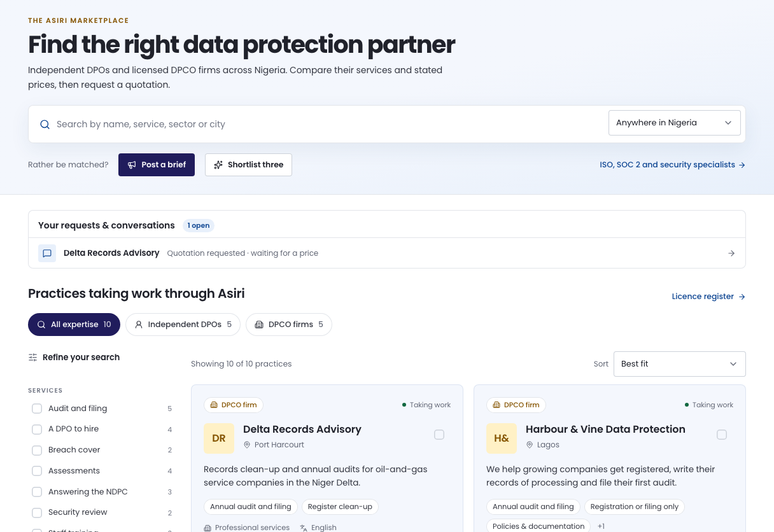Image resolution: width=774 pixels, height=532 pixels.
Task: Click the Taking work status on Delta Records card
Action: [x=426, y=405]
